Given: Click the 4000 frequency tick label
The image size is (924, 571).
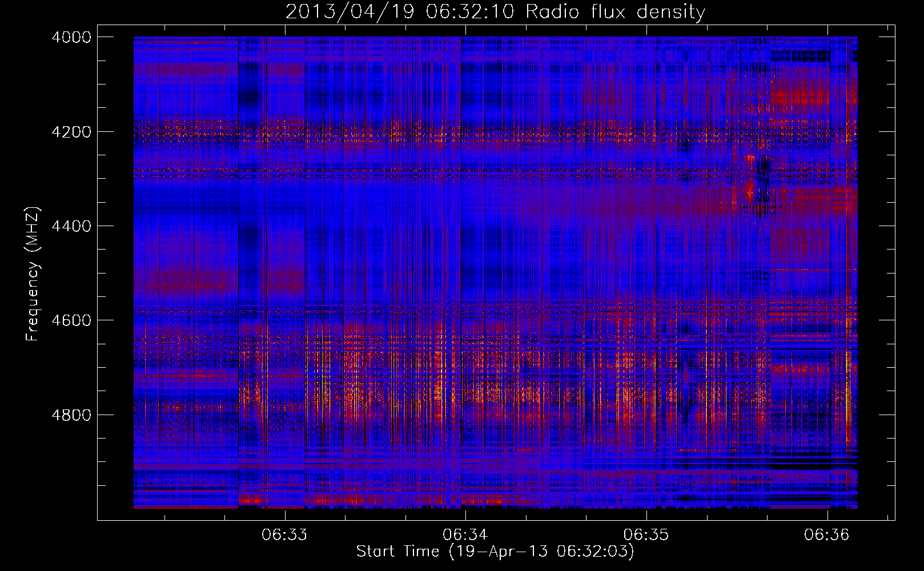Looking at the screenshot, I should point(71,37).
